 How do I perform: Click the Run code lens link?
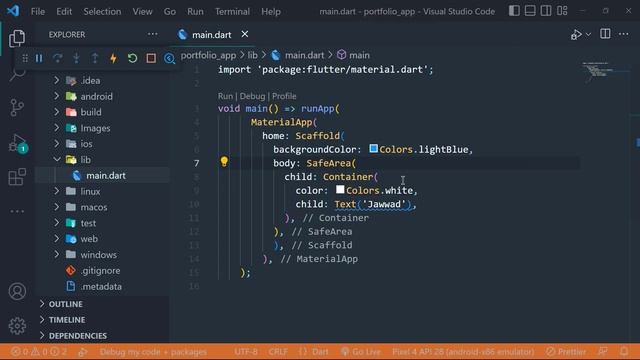[225, 96]
